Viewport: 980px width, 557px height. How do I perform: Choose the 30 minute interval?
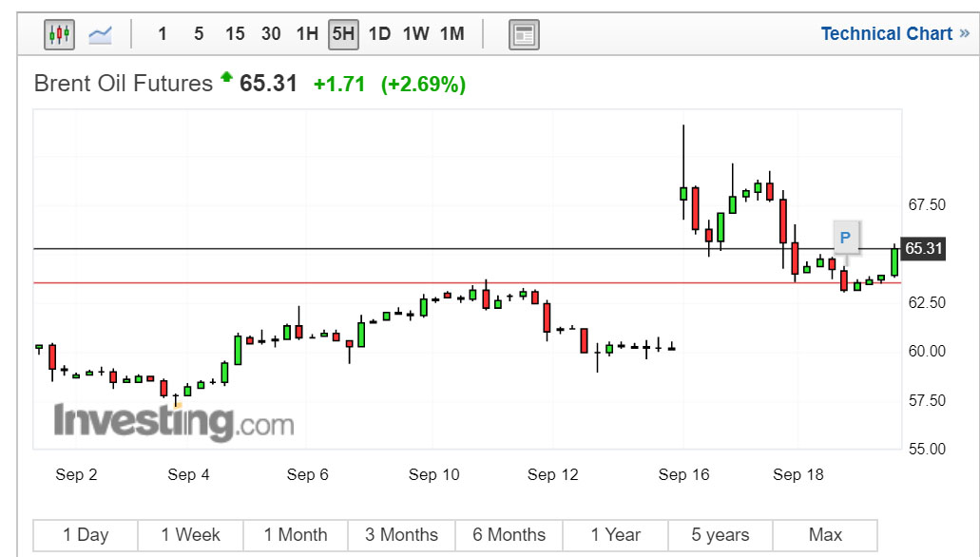(x=271, y=34)
